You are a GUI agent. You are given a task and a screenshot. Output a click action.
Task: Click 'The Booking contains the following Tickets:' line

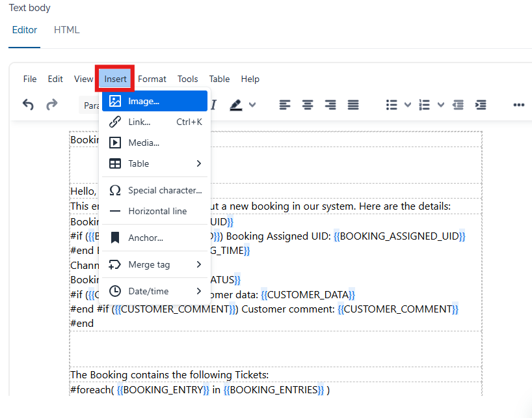coord(169,375)
